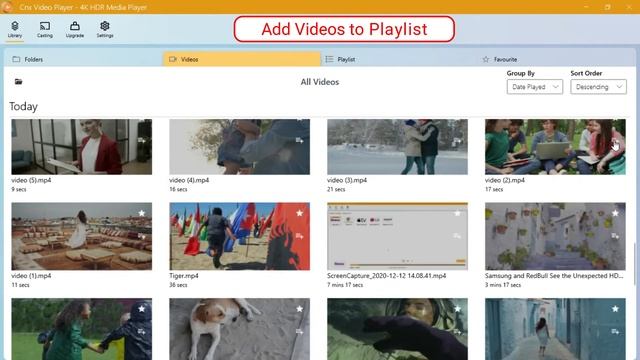Screen dimensions: 640x360
Task: Click the file name 'video (2).mp4'
Action: click(505, 180)
